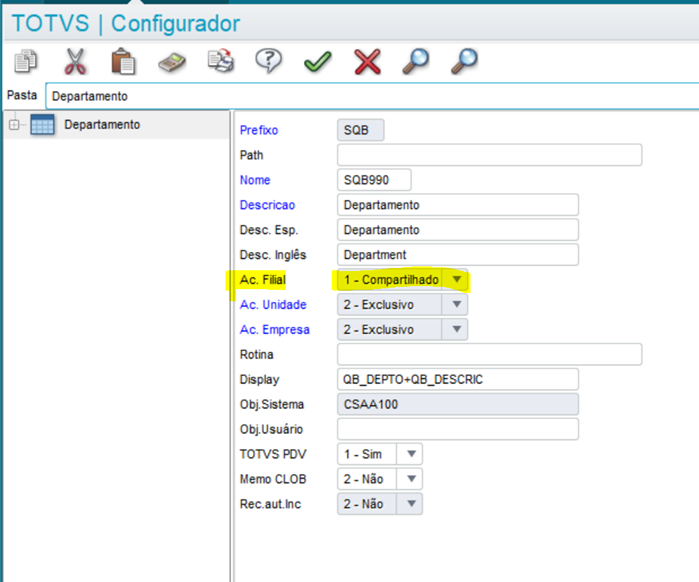This screenshot has height=582, width=699.
Task: Click the 'TOTVS PDV' label
Action: point(273,454)
